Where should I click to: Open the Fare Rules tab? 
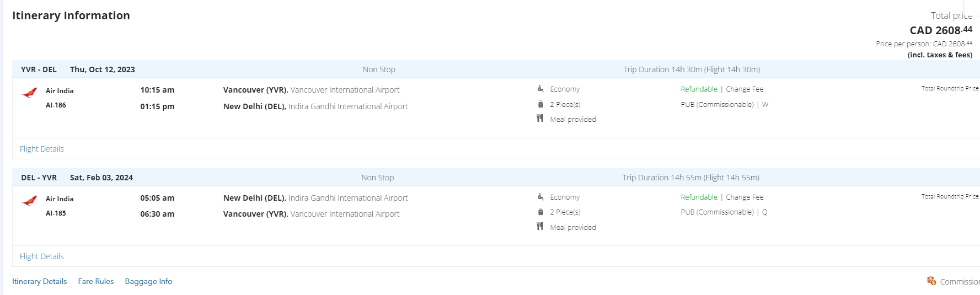[x=96, y=281]
